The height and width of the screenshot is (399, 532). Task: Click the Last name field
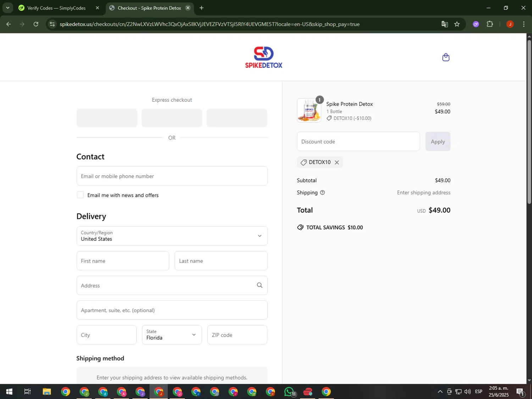tap(221, 261)
